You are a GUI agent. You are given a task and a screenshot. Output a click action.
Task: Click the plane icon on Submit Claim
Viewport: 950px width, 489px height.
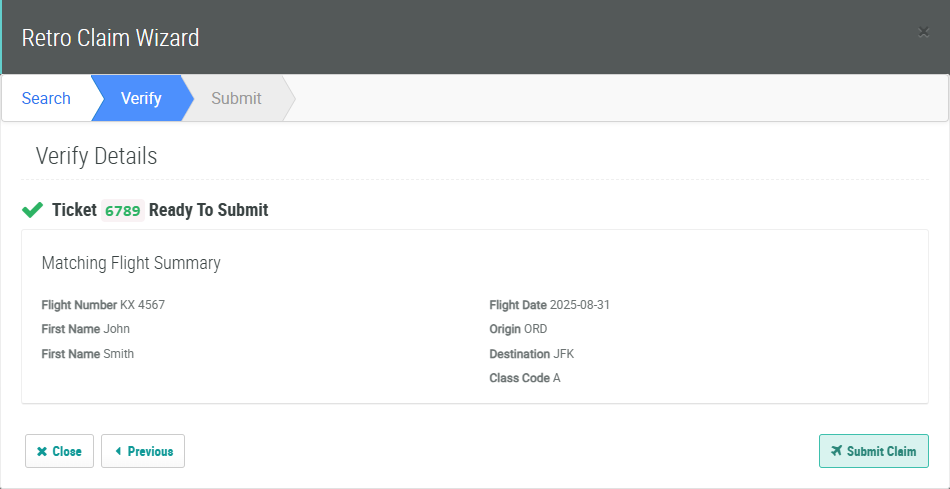coord(836,451)
